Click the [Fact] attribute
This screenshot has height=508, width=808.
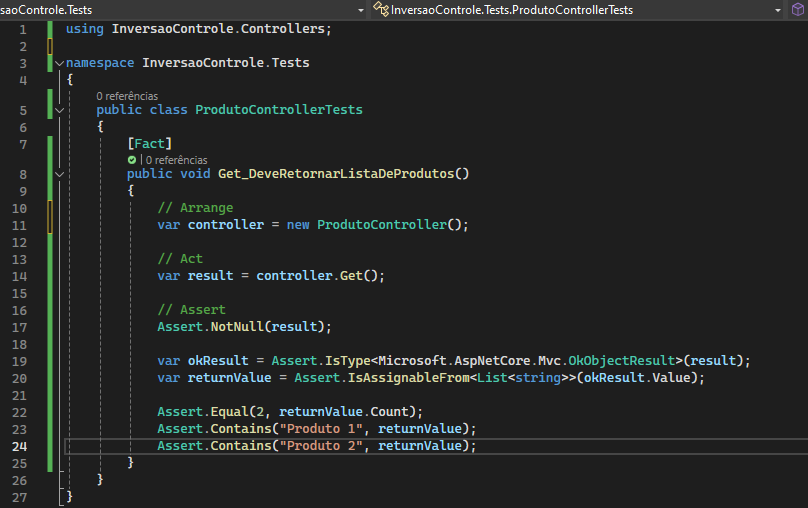149,144
